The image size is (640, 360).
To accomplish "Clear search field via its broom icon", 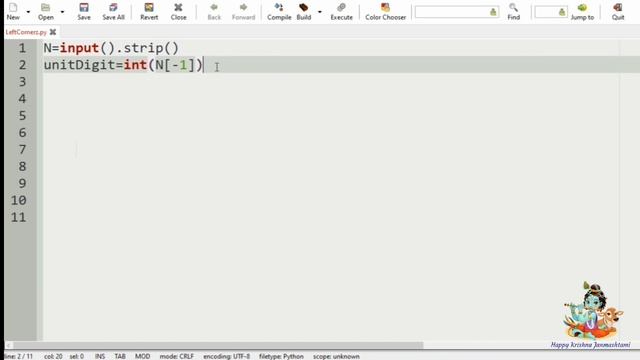I will tap(493, 12).
